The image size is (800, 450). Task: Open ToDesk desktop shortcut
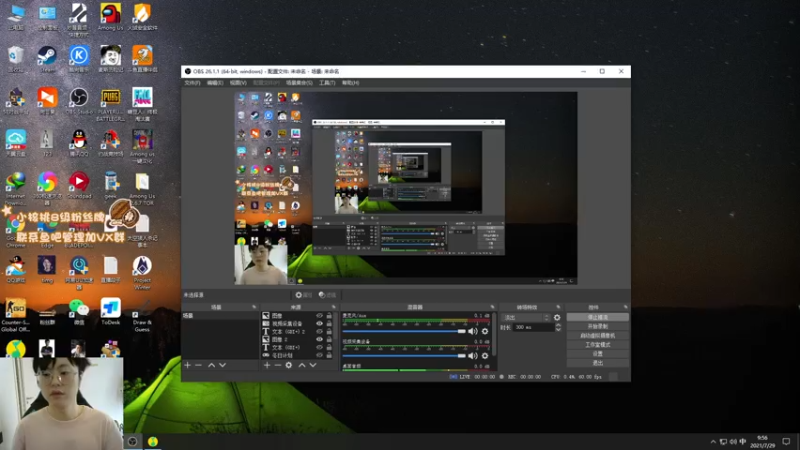point(110,312)
